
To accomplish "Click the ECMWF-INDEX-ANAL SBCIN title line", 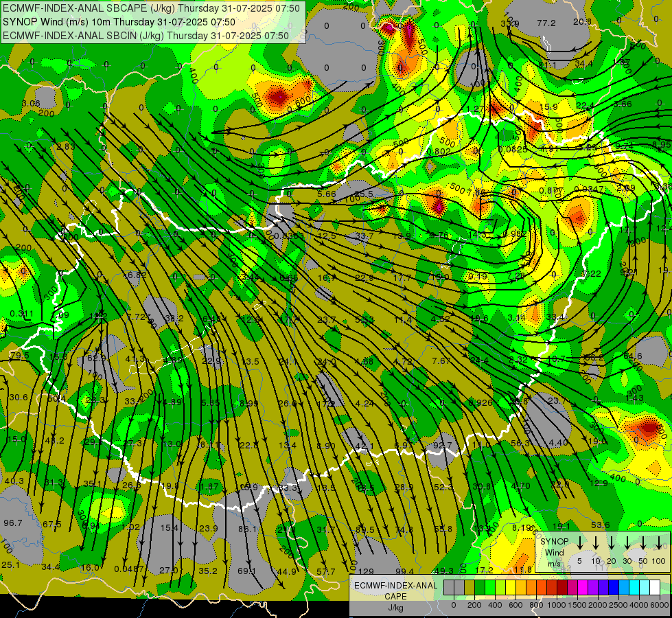I will coord(146,36).
